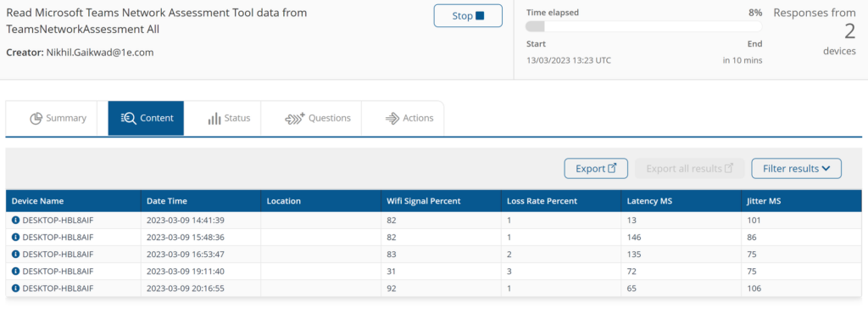
Task: Switch to the Content tab
Action: (x=146, y=119)
